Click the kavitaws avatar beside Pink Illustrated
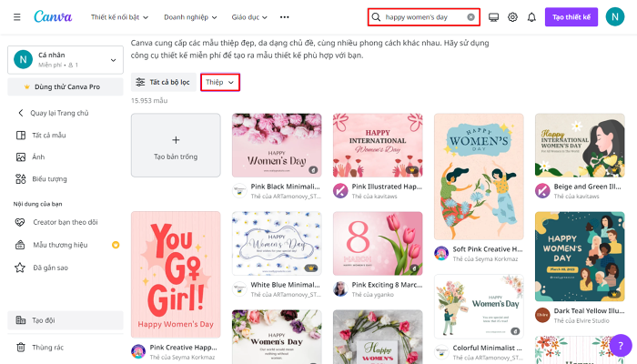 tap(340, 191)
